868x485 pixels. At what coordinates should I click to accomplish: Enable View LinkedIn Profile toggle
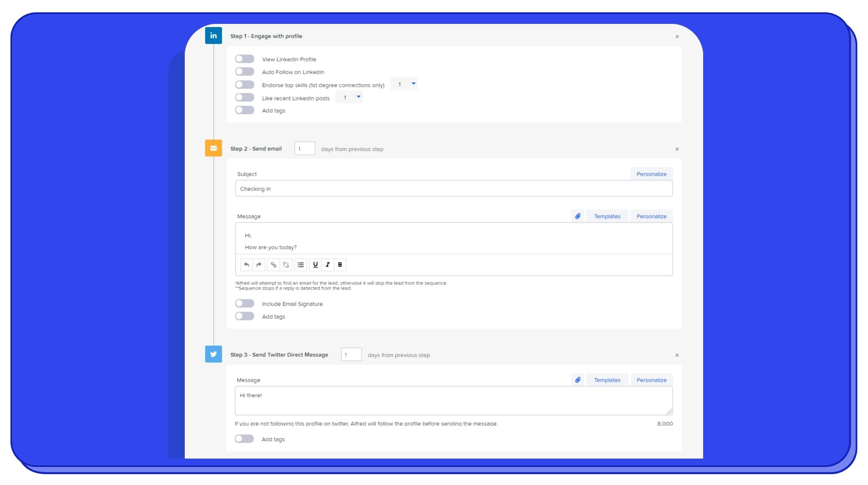[244, 59]
